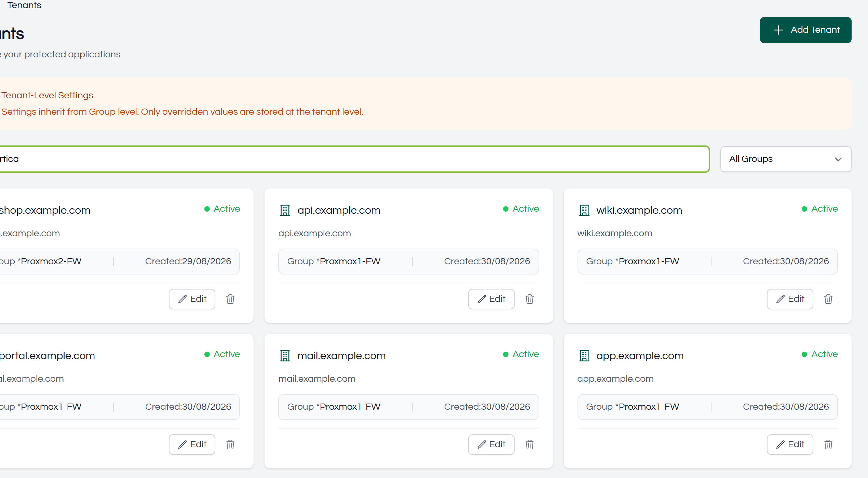Click Active status on app.example.com card
868x478 pixels.
[x=820, y=354]
